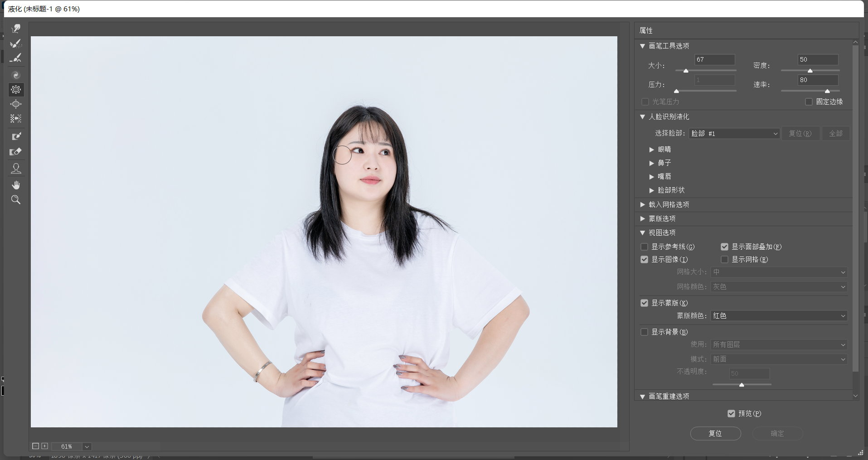The image size is (868, 460).
Task: Click the zoom out minus button below canvas
Action: 35,446
